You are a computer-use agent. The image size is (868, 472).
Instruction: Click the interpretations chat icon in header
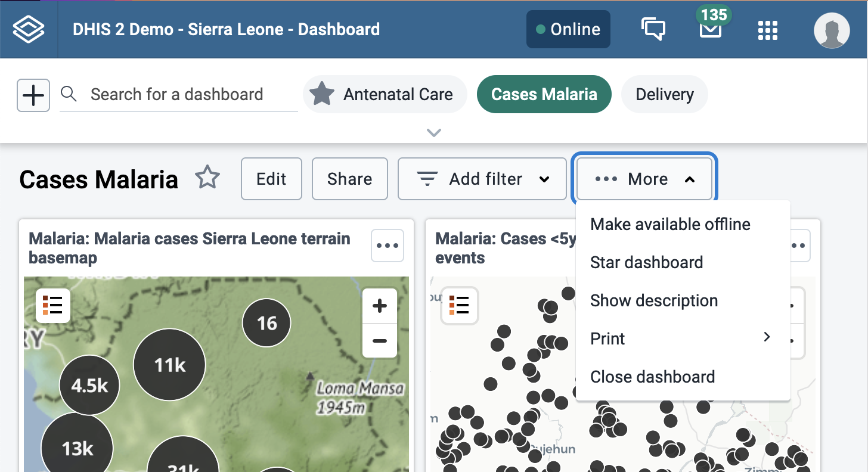pyautogui.click(x=653, y=29)
